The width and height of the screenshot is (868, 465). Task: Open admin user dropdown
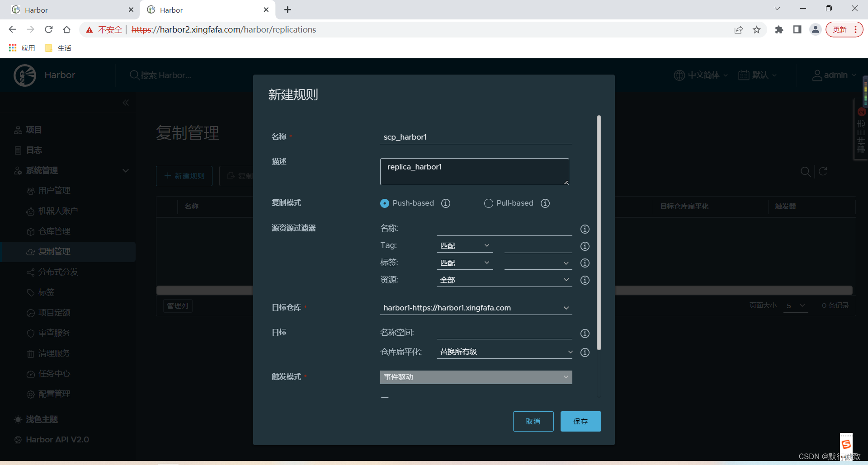[x=834, y=75]
